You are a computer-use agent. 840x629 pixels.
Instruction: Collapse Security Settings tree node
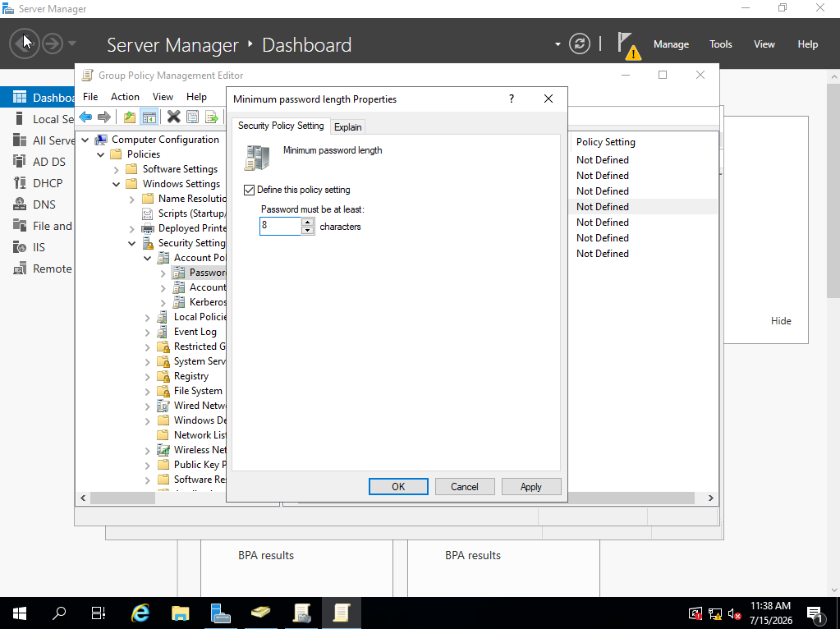[131, 243]
